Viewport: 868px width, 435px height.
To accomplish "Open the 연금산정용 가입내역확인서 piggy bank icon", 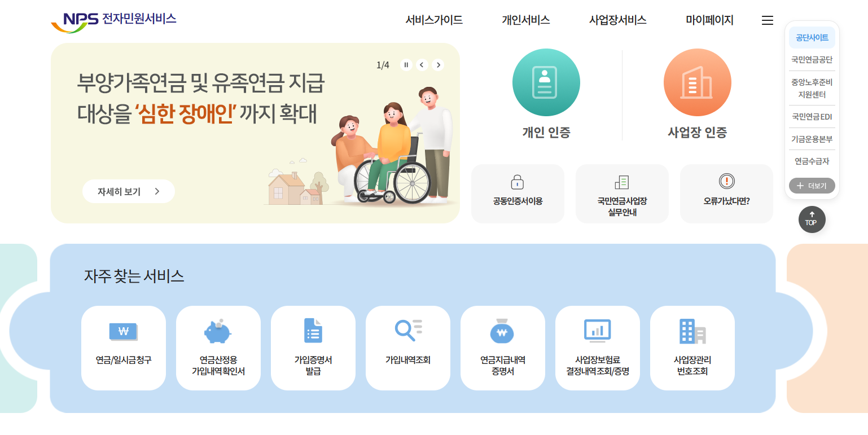I will pyautogui.click(x=218, y=331).
